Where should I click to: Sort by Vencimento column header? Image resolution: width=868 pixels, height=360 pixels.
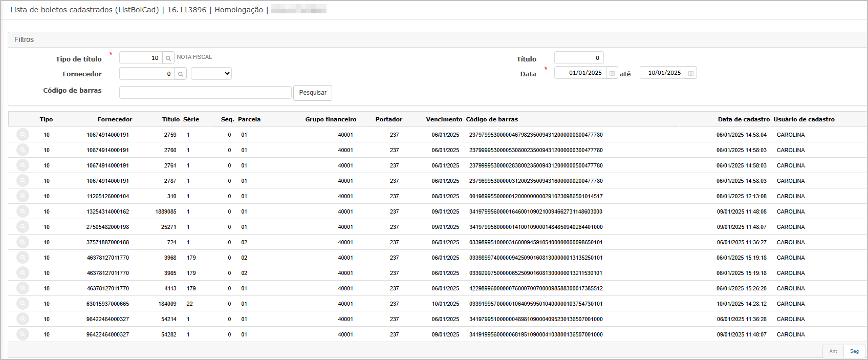coord(444,119)
